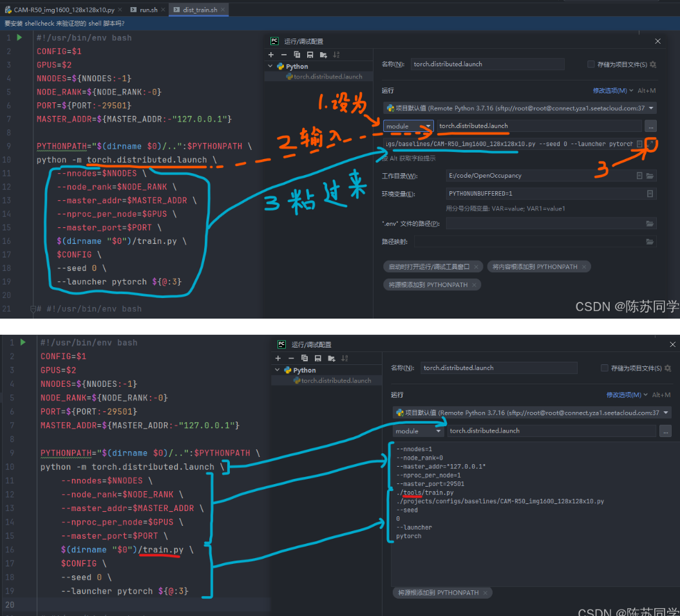Click Remove configuration minus in lower dialog
680x616 pixels.
291,358
